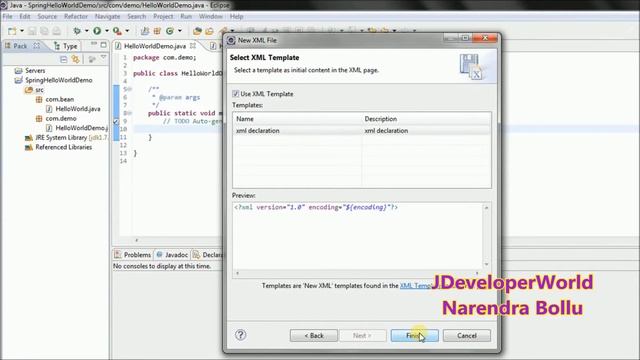640x360 pixels.
Task: Click inside the Preview text area
Action: (358, 236)
